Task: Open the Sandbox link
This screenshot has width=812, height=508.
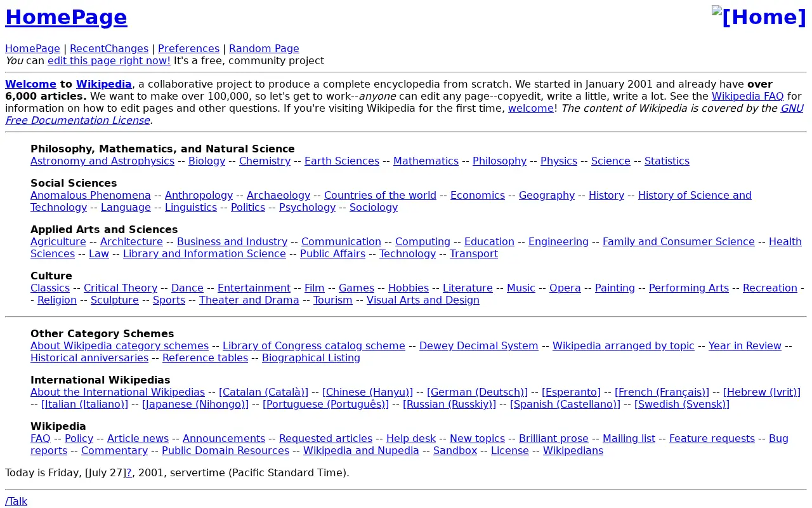Action: 455,451
